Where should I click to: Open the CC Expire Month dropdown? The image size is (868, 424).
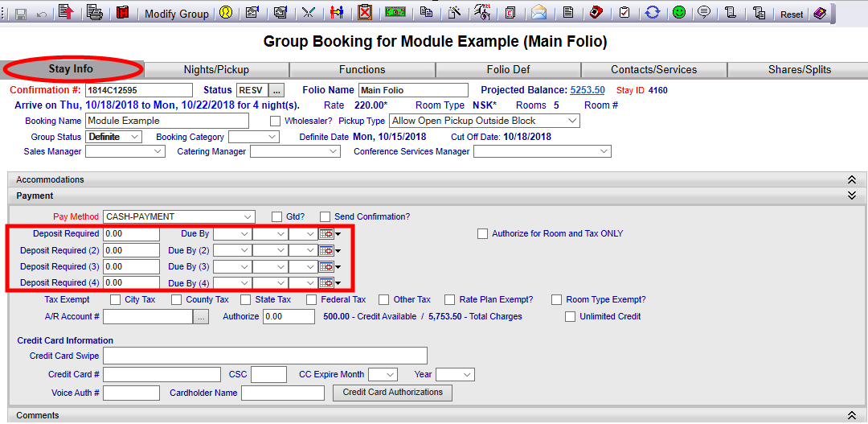[383, 375]
